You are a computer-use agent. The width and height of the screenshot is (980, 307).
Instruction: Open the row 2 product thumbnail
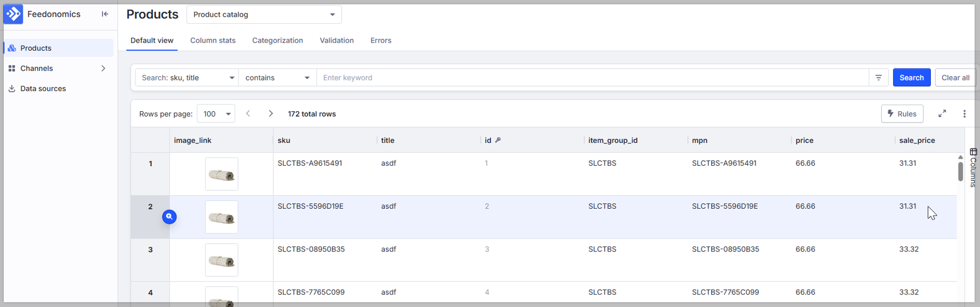tap(221, 217)
